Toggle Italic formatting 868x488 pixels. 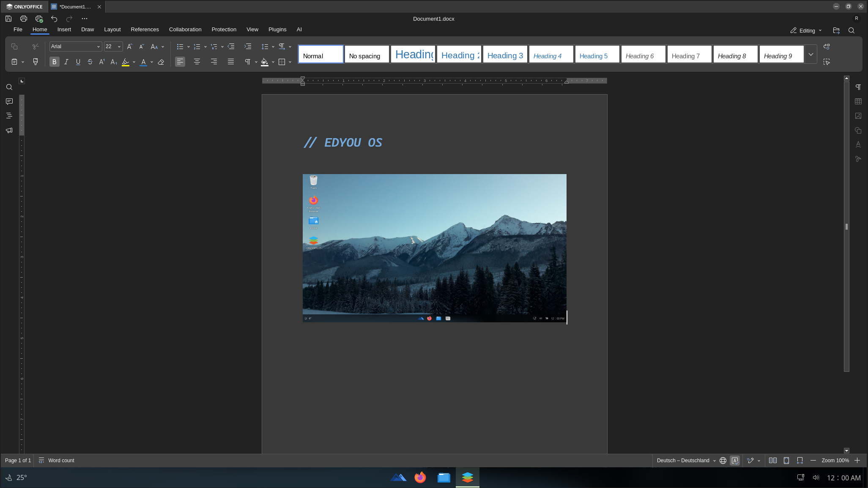pos(66,62)
